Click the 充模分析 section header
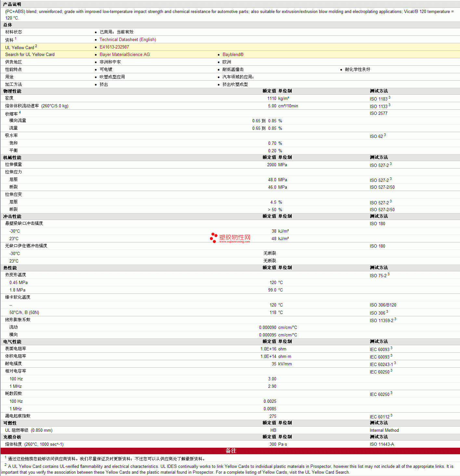Screen dimensions: 460x476 click(x=12, y=437)
